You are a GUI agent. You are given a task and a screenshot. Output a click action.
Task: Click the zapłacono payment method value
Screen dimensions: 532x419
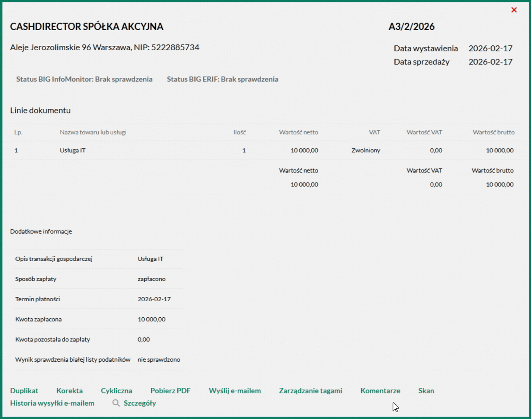(152, 279)
